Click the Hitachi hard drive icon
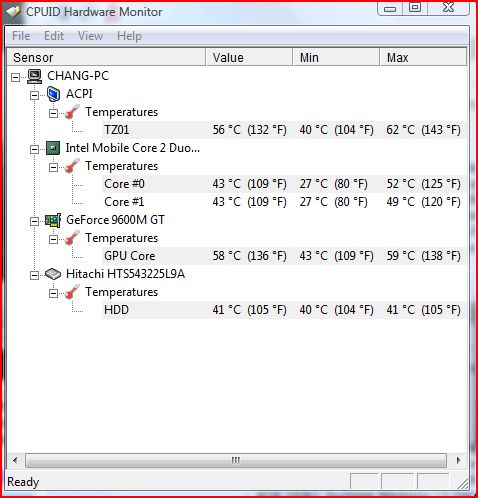The width and height of the screenshot is (478, 498). click(53, 274)
